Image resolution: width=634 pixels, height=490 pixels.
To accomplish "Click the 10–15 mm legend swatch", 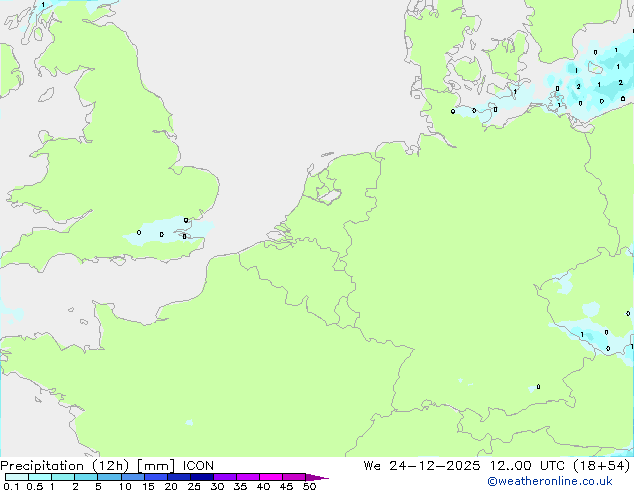I will 132,477.
